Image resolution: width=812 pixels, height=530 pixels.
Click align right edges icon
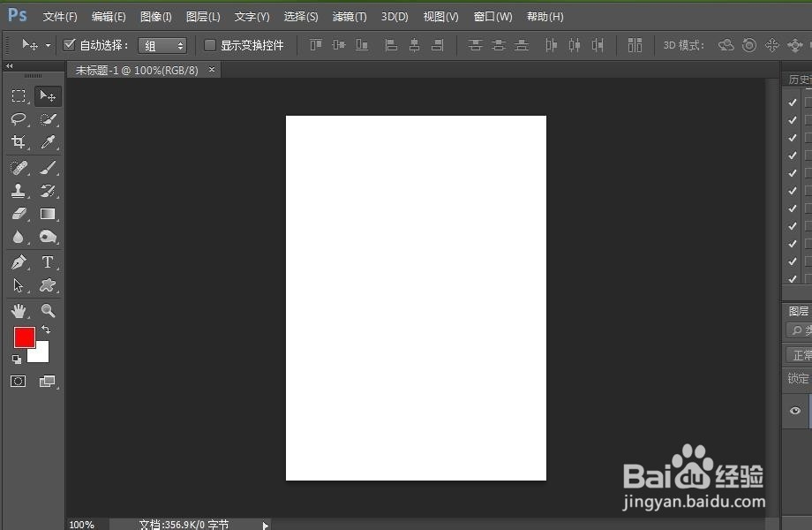tap(438, 45)
